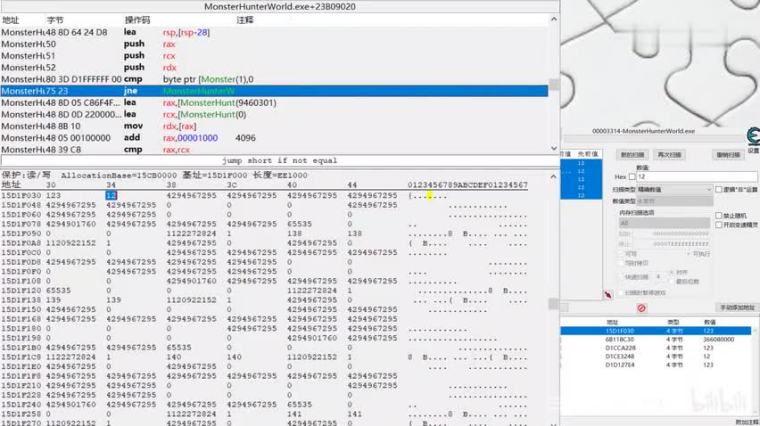Select address list row D1CCA228
Image resolution: width=760 pixels, height=426 pixels.
[656, 348]
